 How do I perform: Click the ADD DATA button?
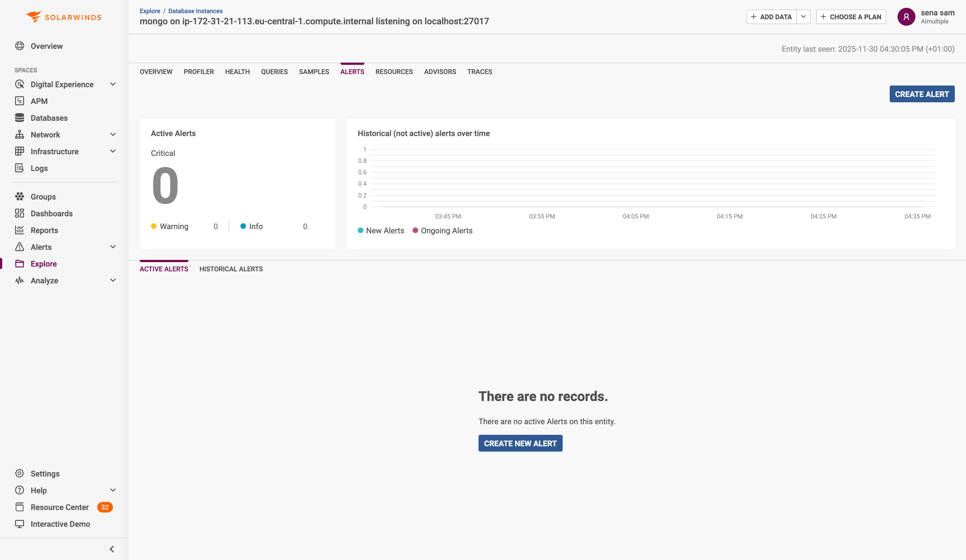(771, 17)
